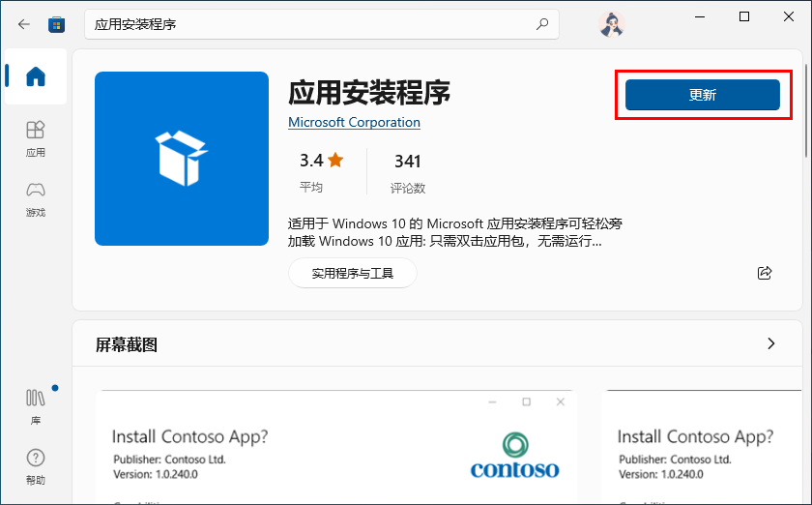Open the 应用 (Apps) sidebar section

(35, 138)
